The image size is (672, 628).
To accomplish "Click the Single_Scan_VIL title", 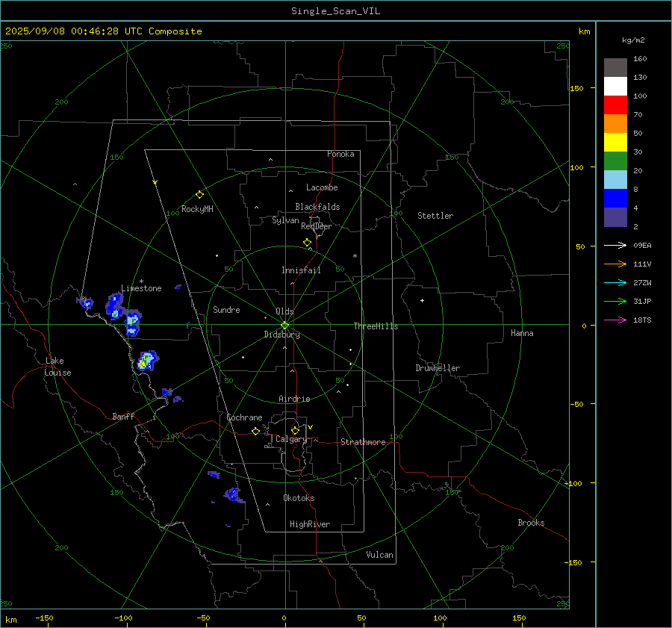I will (335, 11).
